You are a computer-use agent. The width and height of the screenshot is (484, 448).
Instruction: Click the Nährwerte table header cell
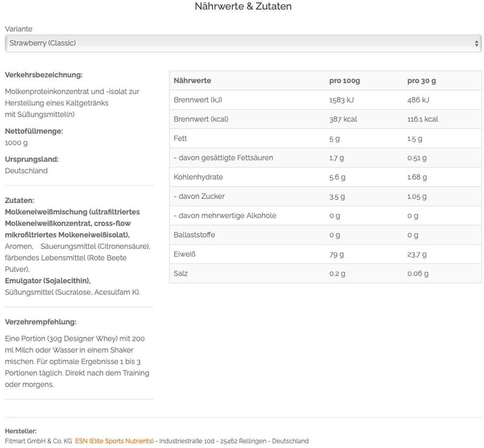pyautogui.click(x=192, y=81)
